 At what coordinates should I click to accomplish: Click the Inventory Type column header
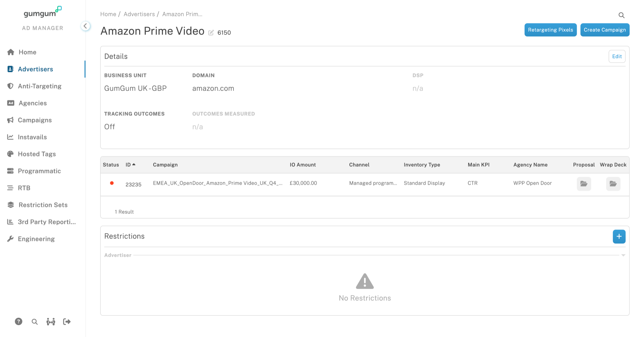pyautogui.click(x=422, y=165)
